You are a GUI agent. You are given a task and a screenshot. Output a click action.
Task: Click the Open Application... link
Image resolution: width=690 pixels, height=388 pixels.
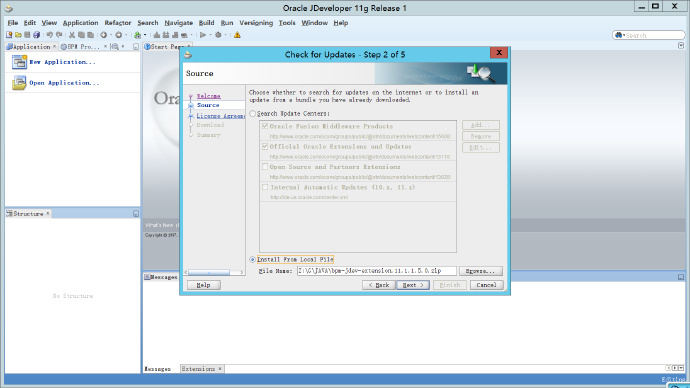[64, 83]
